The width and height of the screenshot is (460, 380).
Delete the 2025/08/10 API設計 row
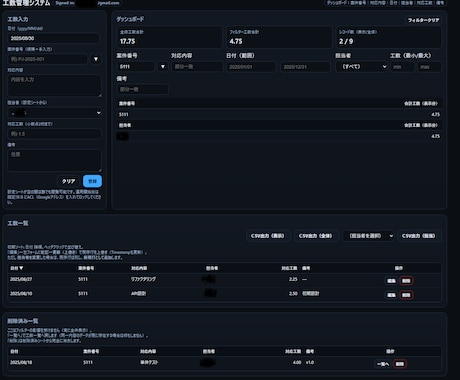(406, 295)
